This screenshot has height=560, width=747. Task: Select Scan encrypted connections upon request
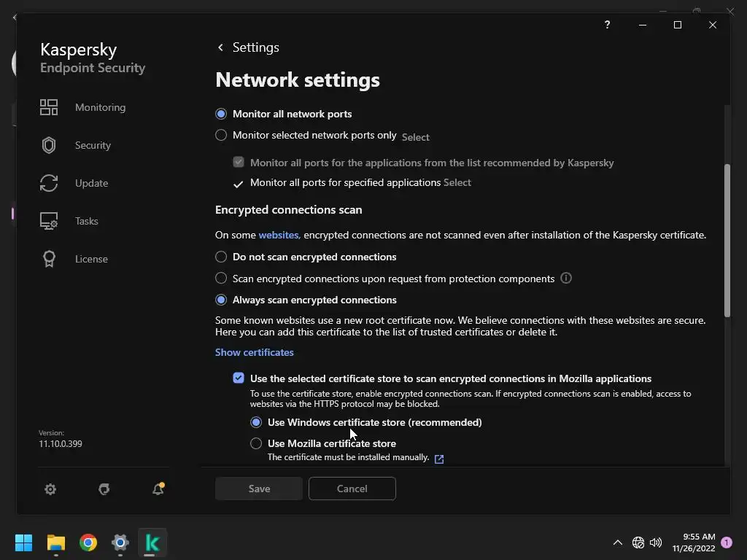pos(221,278)
